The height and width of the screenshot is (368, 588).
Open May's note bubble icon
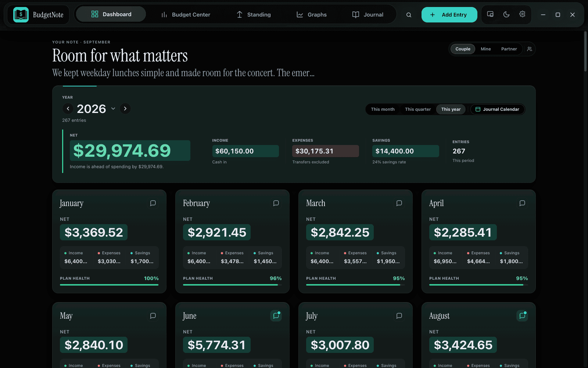(153, 316)
